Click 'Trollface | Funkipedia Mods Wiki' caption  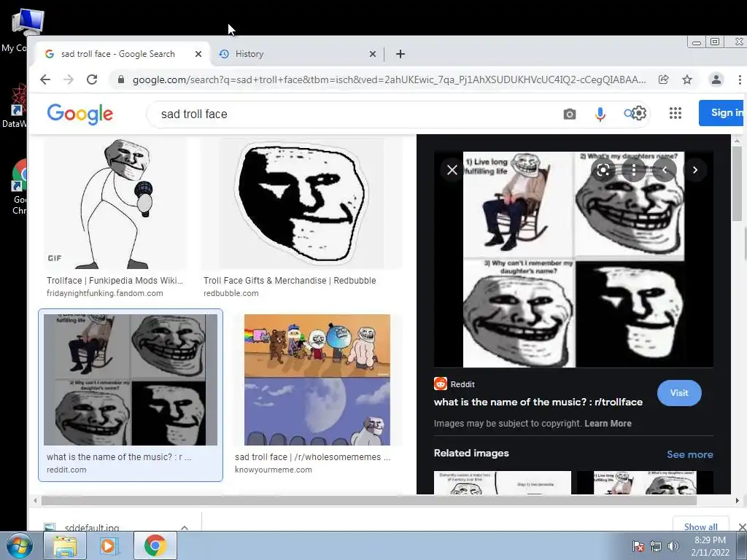(x=115, y=281)
